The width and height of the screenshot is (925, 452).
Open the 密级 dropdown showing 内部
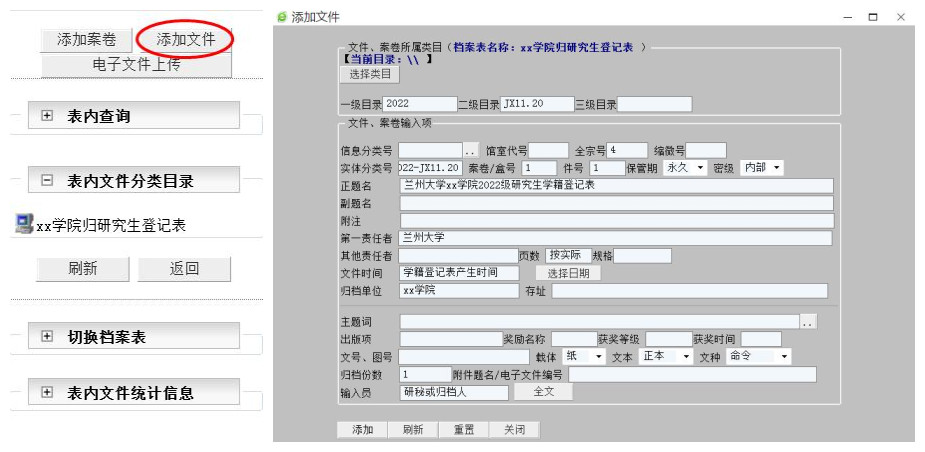[x=762, y=168]
